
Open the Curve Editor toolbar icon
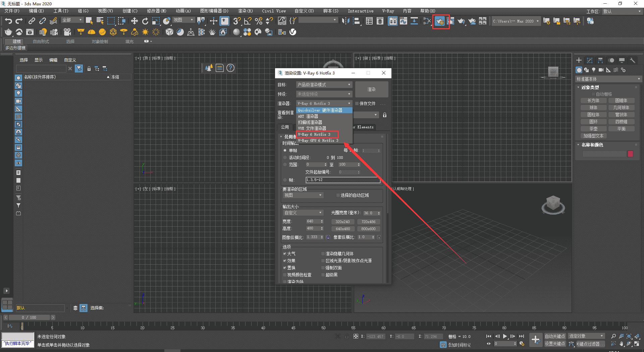[x=404, y=21]
